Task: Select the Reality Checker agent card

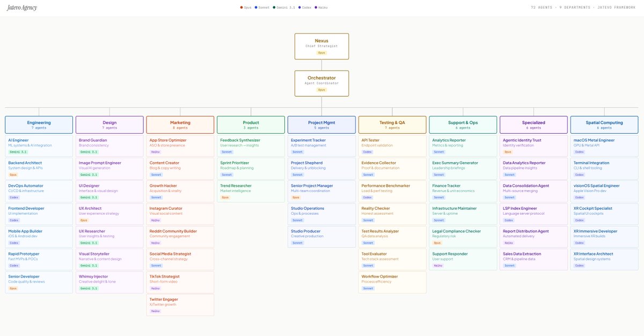Action: click(x=392, y=214)
